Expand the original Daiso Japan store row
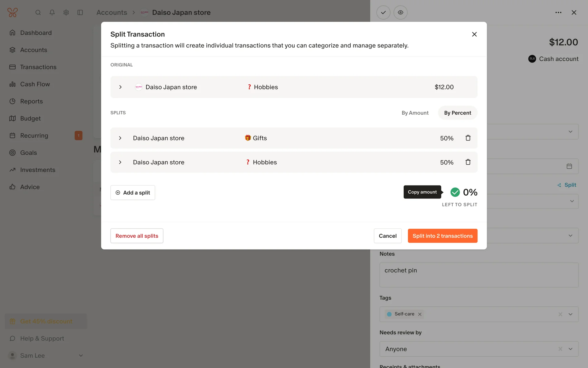The width and height of the screenshot is (588, 368). (x=120, y=87)
